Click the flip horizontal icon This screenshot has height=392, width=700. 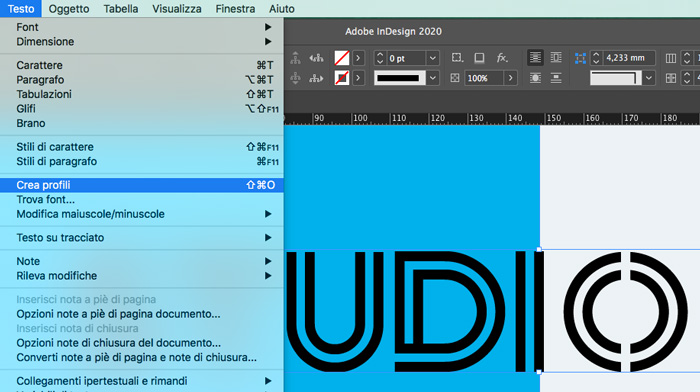316,58
